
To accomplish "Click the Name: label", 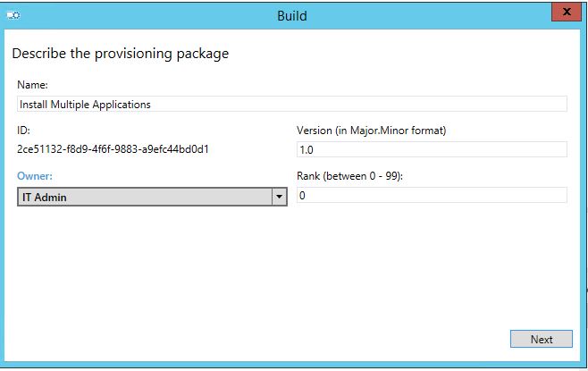I will [33, 85].
